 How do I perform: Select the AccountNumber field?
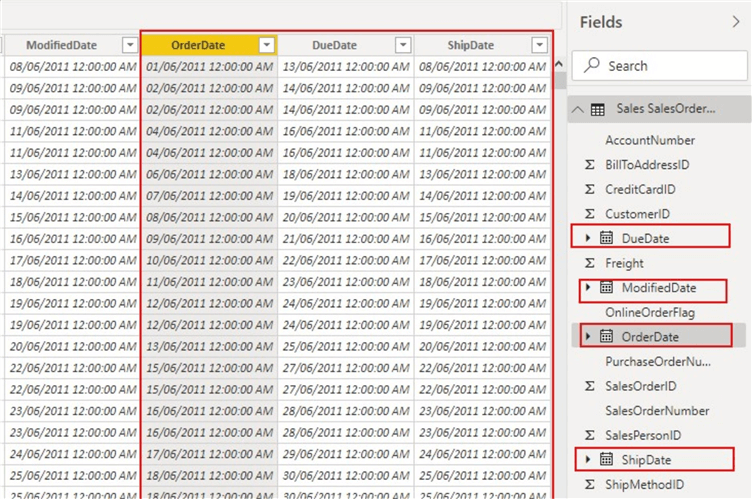point(650,141)
